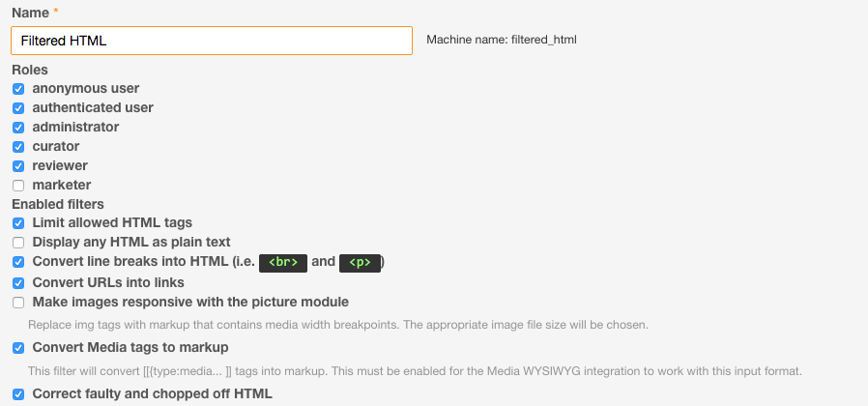Toggle Limit allowed HTML tags filter
The width and height of the screenshot is (868, 406).
tap(18, 223)
